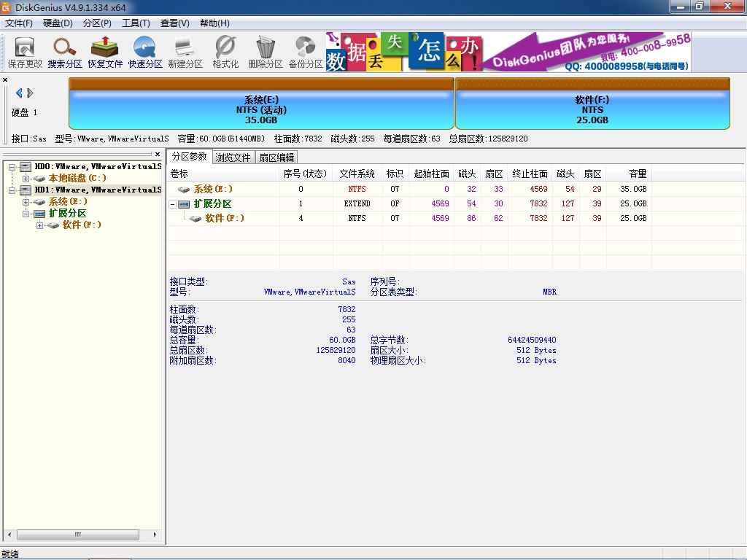747x560 pixels.
Task: Collapse the HD0 disk tree node
Action: pyautogui.click(x=12, y=167)
